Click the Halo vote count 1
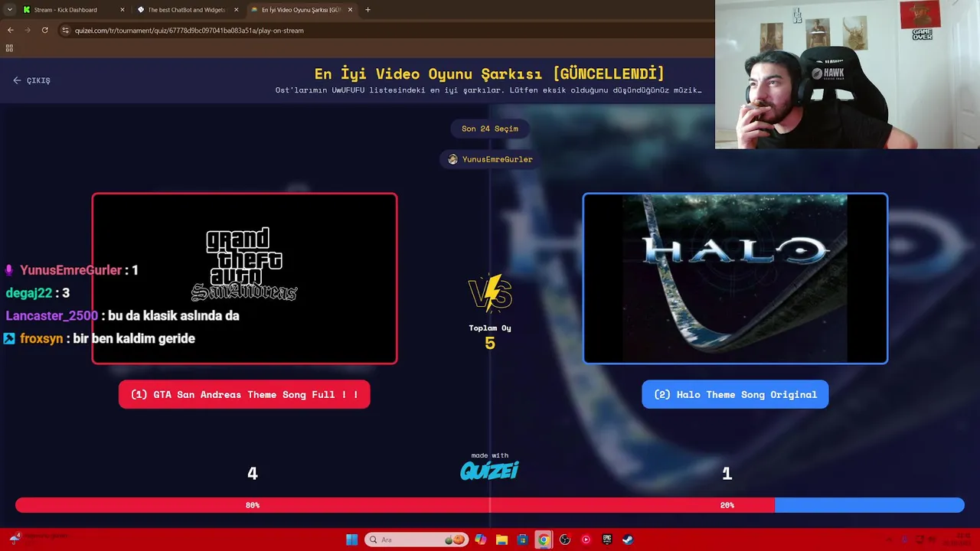Viewport: 980px width, 551px height. point(727,474)
